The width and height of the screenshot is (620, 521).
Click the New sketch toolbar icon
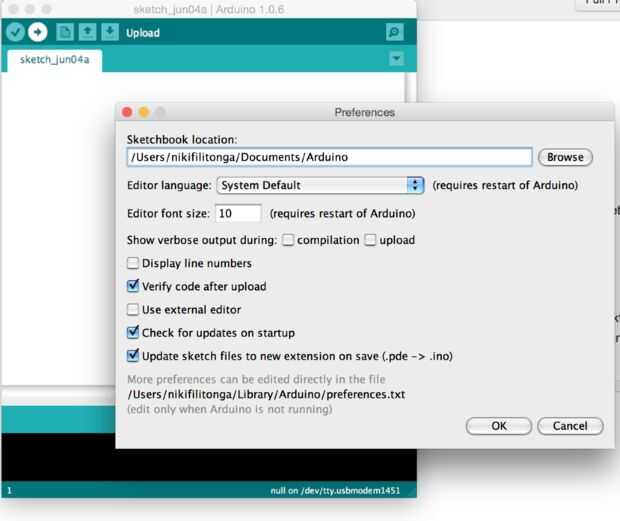tap(65, 32)
